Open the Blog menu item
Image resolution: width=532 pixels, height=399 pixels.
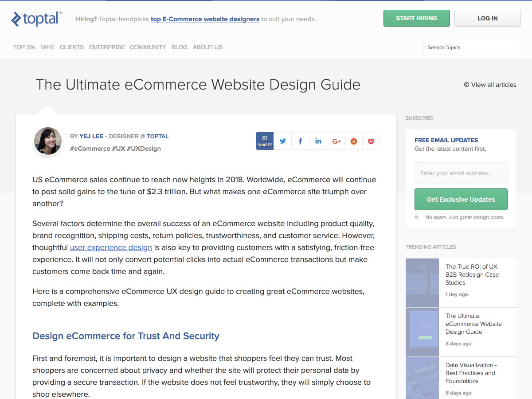[180, 47]
